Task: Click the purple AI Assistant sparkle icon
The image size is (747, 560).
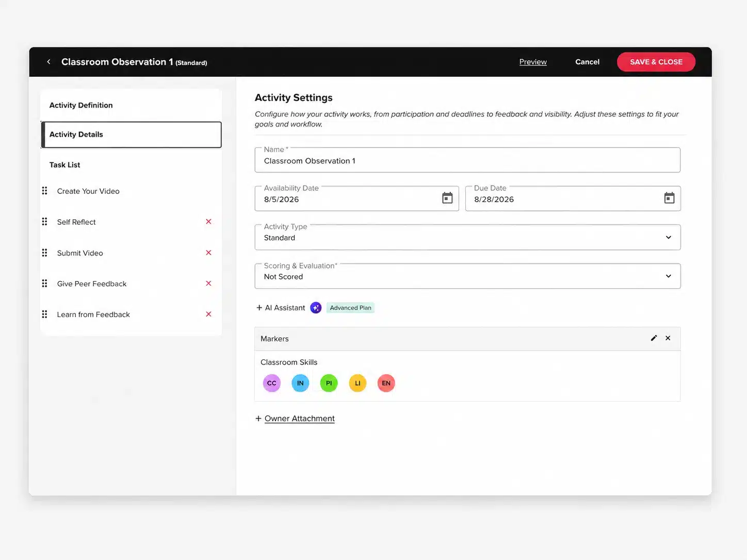Action: pos(316,308)
